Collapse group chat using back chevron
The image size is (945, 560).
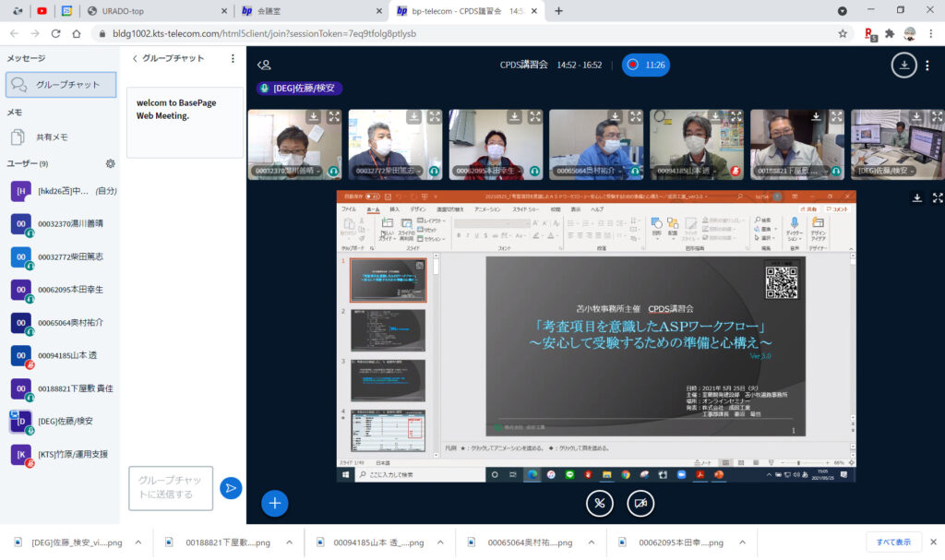[135, 58]
